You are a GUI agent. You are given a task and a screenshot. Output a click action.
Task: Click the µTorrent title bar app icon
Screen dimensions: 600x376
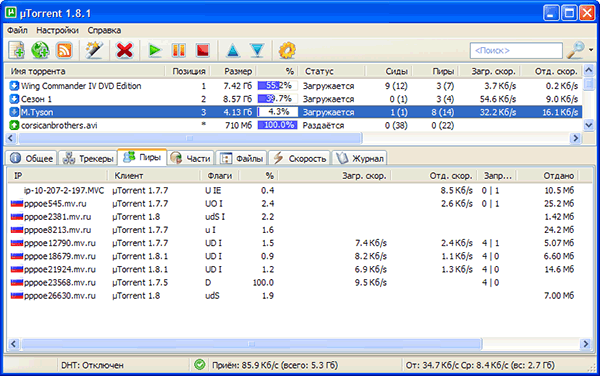pos(11,13)
